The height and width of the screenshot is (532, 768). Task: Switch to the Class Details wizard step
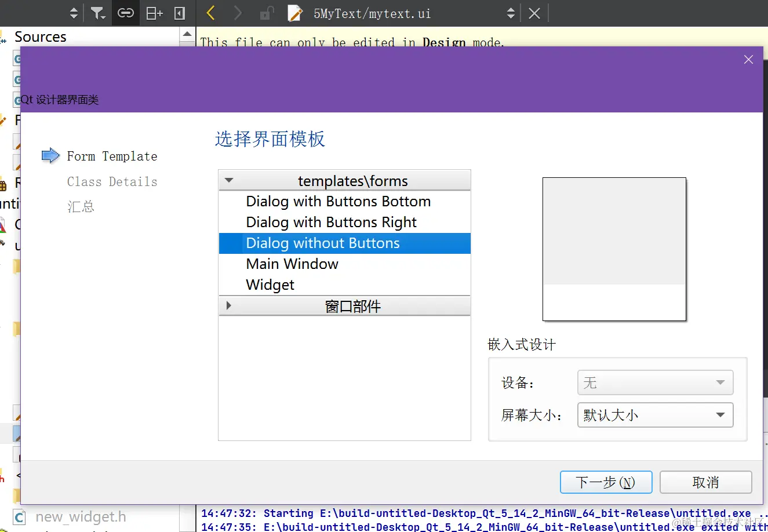pos(112,181)
